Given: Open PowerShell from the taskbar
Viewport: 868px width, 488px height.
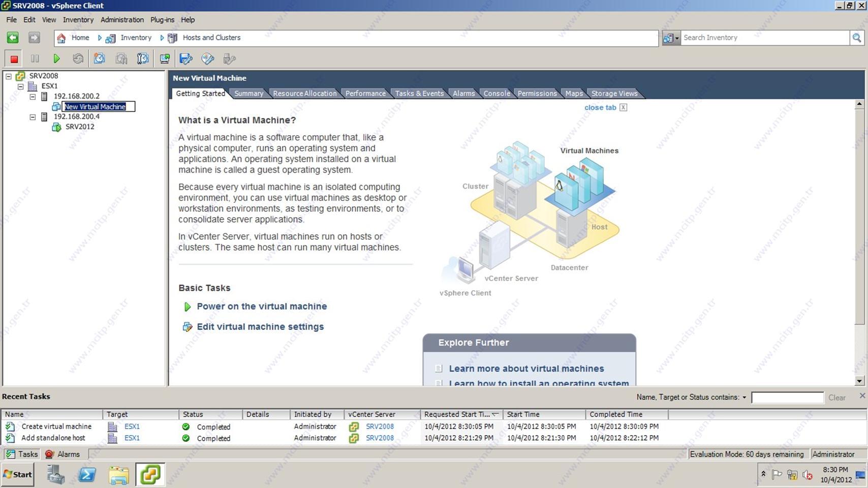Looking at the screenshot, I should (x=87, y=475).
